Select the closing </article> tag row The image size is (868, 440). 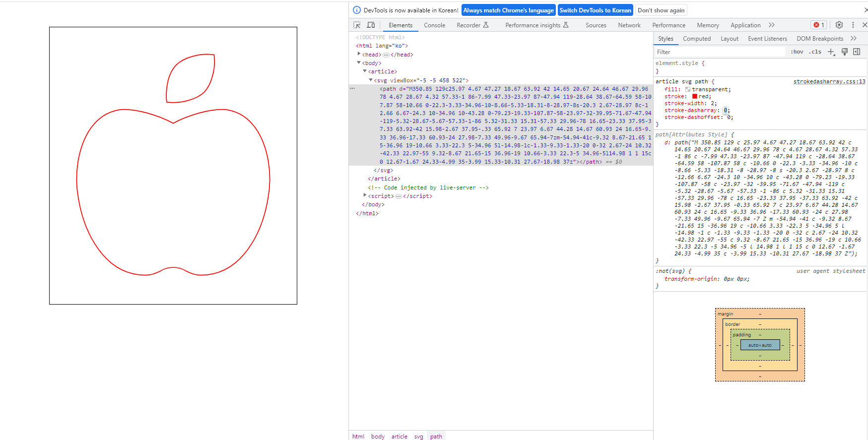(384, 179)
